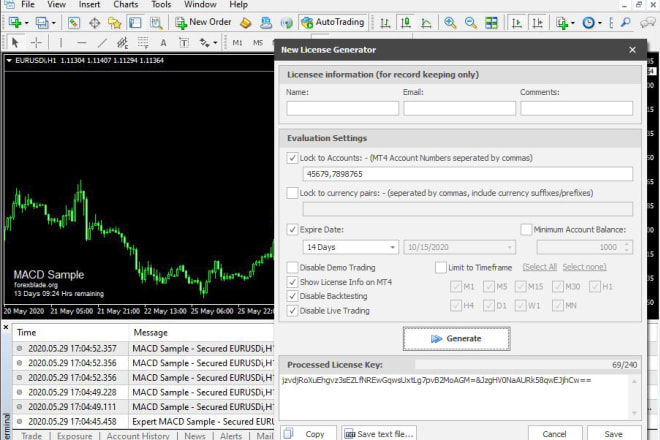This screenshot has height=440, width=660.
Task: Switch to M1 timeframe button
Action: point(237,43)
